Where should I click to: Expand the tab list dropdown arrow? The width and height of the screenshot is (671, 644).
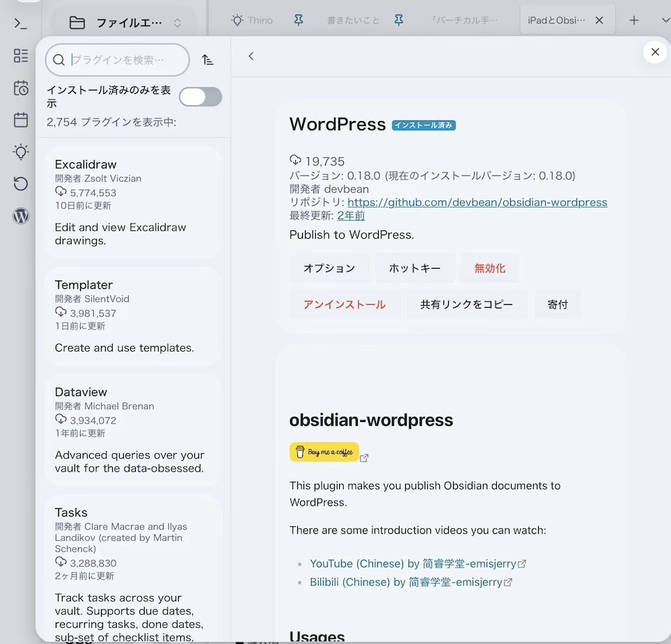pyautogui.click(x=665, y=20)
